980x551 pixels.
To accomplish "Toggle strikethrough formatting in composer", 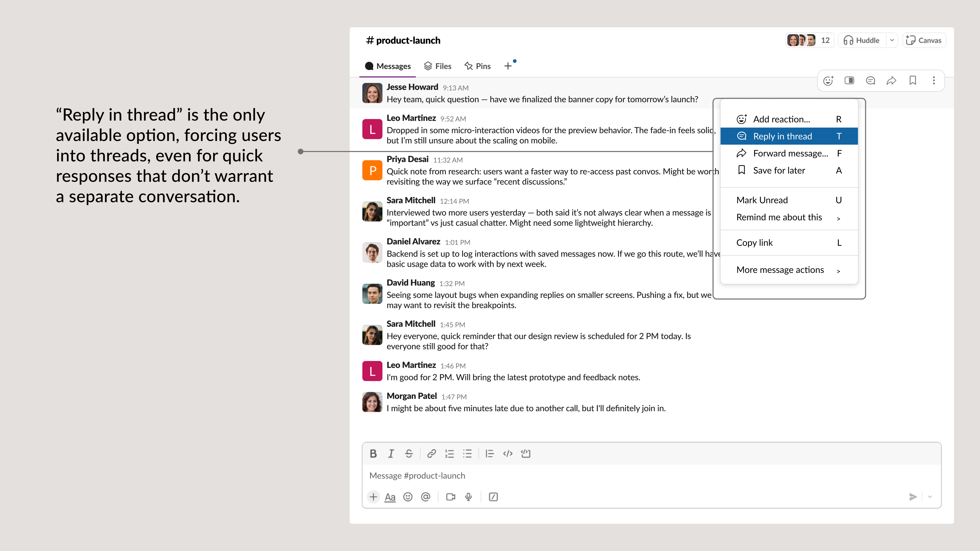I will (x=409, y=453).
